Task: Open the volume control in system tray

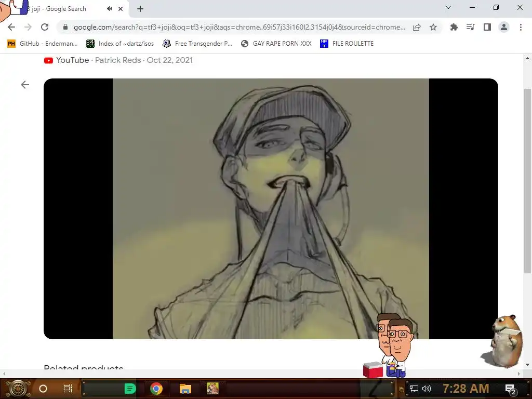Action: pyautogui.click(x=427, y=389)
